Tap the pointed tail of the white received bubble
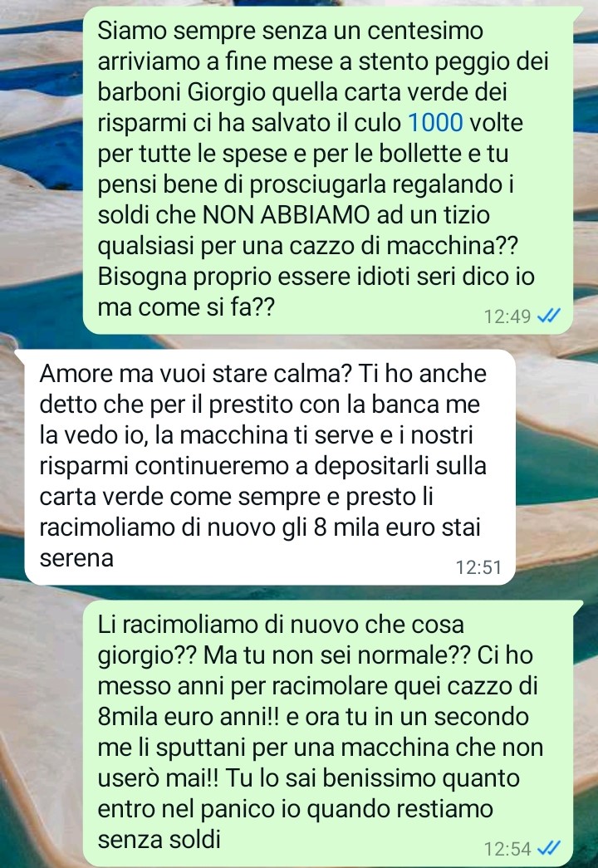 (20, 355)
